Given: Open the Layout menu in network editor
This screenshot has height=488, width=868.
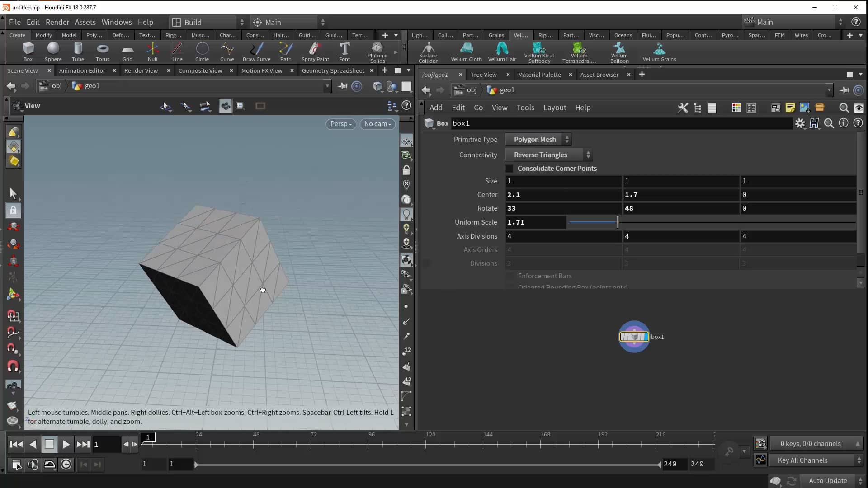Looking at the screenshot, I should 555,108.
